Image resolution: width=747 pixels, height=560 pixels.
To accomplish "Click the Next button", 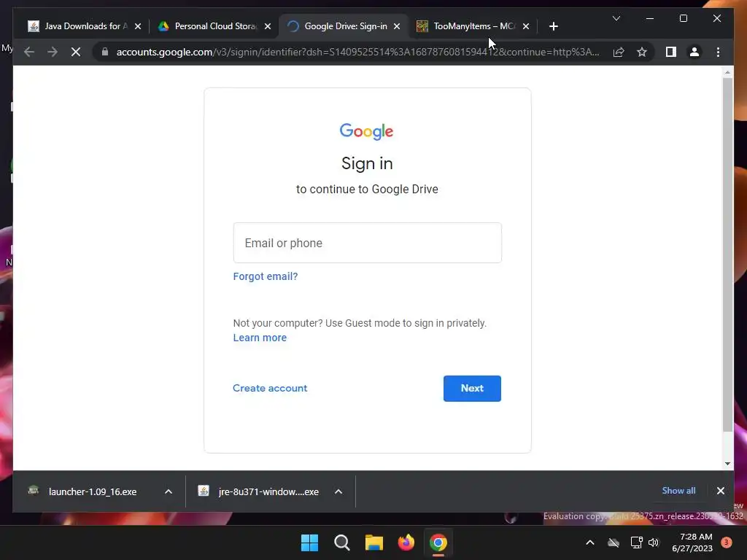I will tap(472, 389).
